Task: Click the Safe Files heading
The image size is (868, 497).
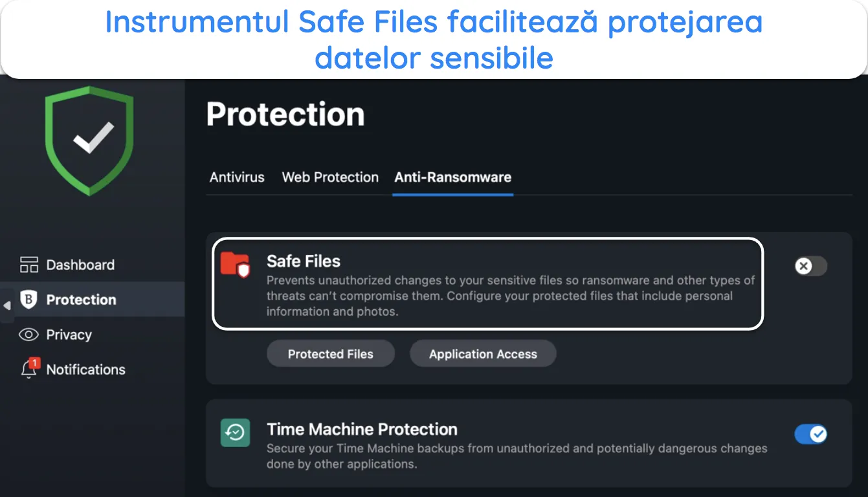Action: pos(304,261)
